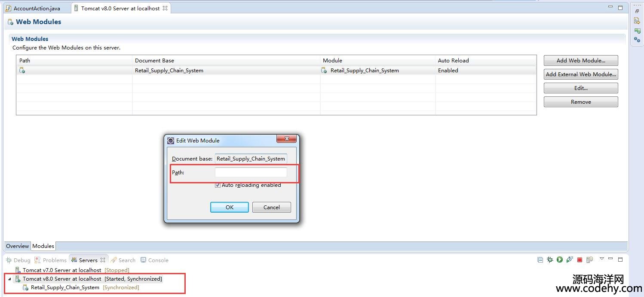Switch to AccountAction.java editor tab

coord(37,8)
